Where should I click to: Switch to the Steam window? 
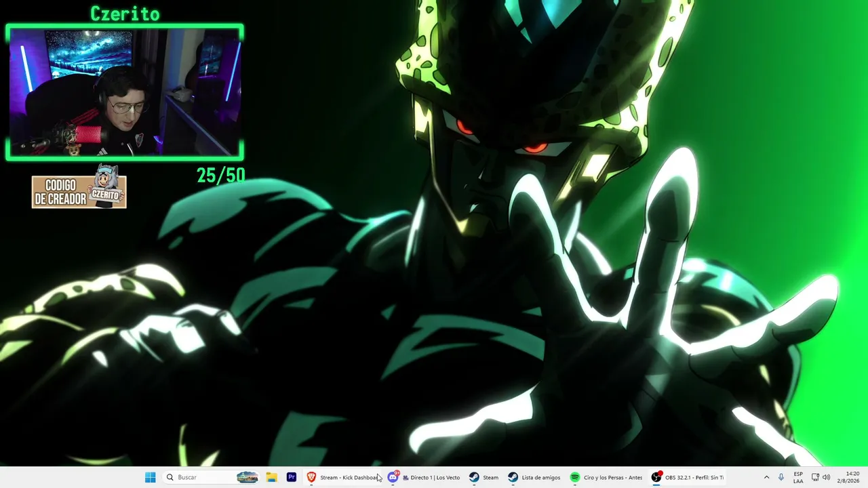pyautogui.click(x=484, y=477)
